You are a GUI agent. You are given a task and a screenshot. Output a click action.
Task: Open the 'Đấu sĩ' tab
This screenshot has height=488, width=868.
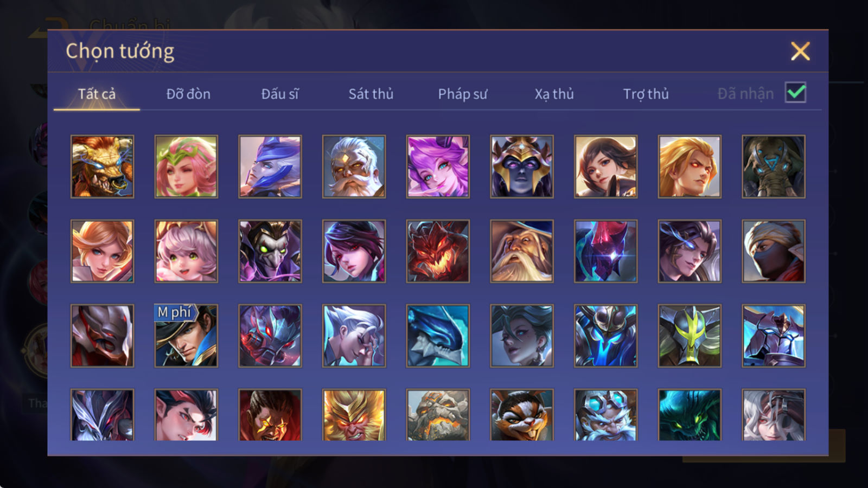point(280,94)
